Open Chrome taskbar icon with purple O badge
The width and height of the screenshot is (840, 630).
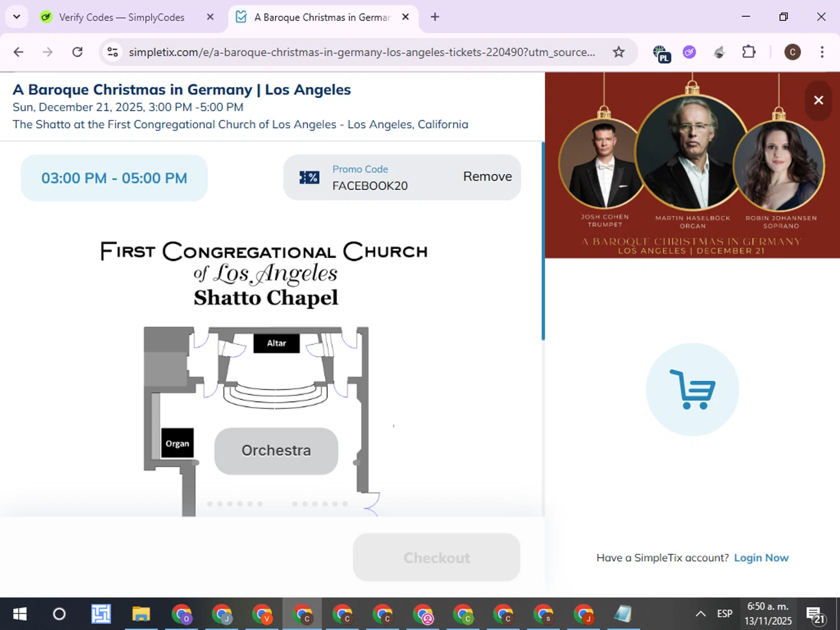(x=181, y=614)
